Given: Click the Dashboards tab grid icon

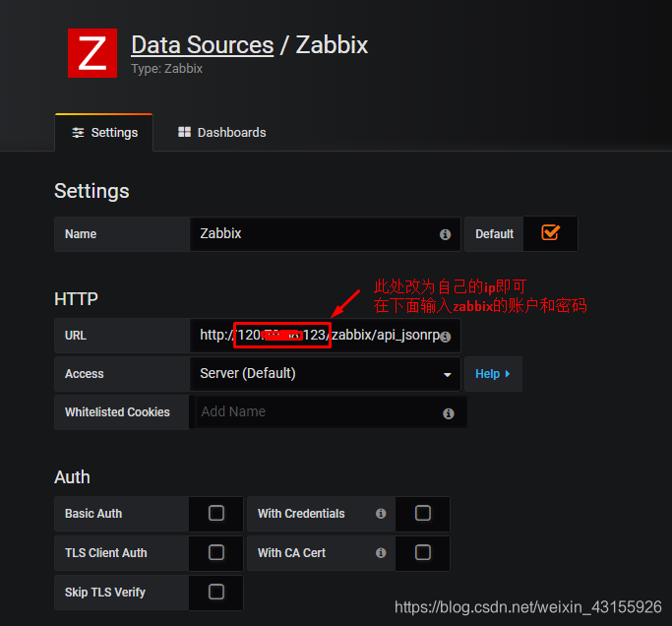Looking at the screenshot, I should point(184,132).
